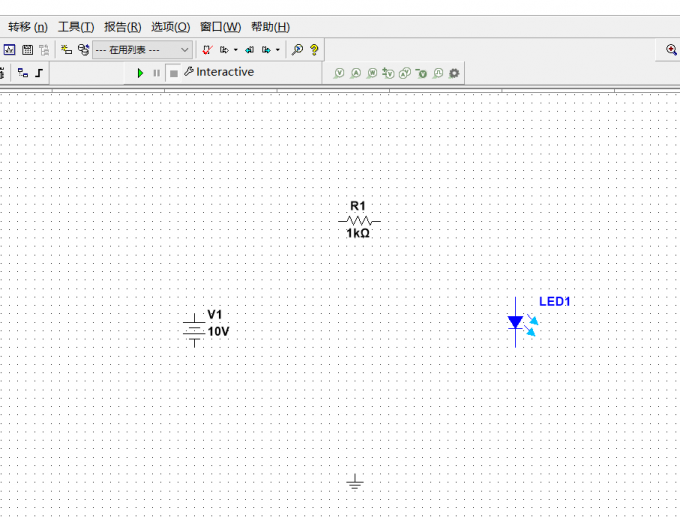
Task: Click the grayed-out parent sheet icon
Action: tap(44, 50)
